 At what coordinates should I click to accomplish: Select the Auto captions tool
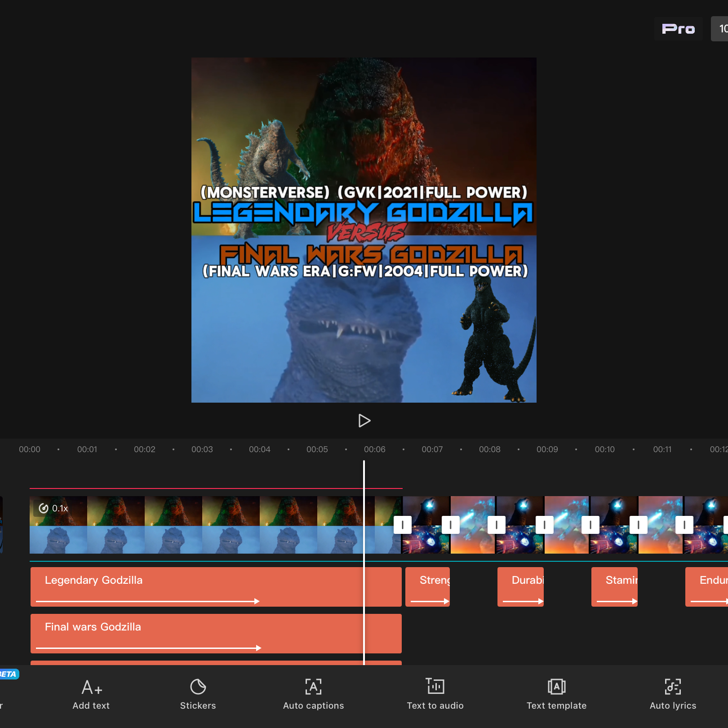313,694
